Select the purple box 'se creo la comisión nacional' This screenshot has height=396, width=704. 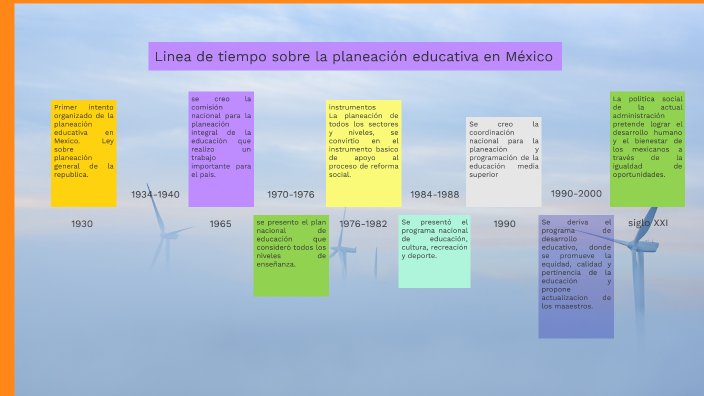(x=221, y=149)
